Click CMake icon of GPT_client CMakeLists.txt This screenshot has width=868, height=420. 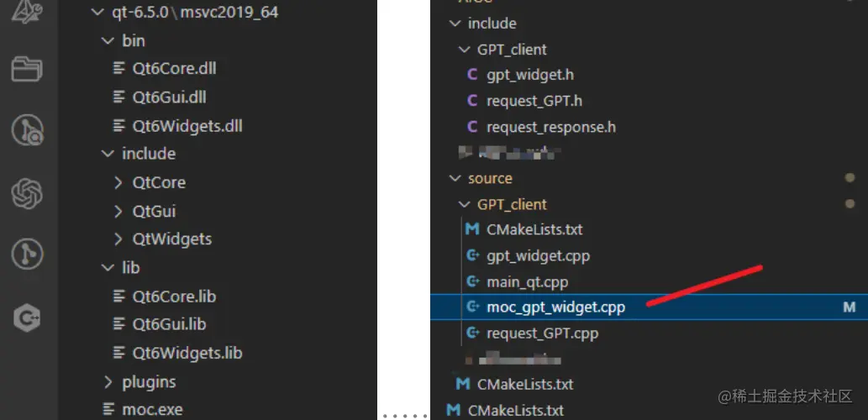[472, 229]
